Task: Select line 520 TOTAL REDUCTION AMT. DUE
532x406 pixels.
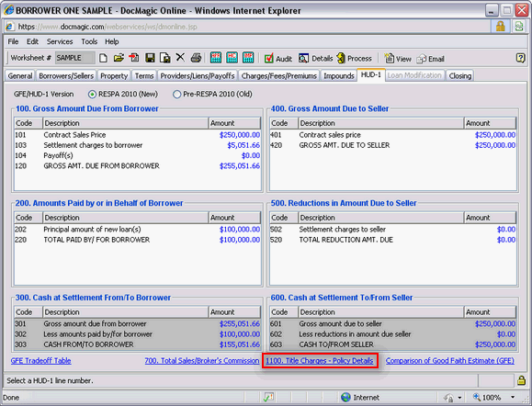Action: 393,240
